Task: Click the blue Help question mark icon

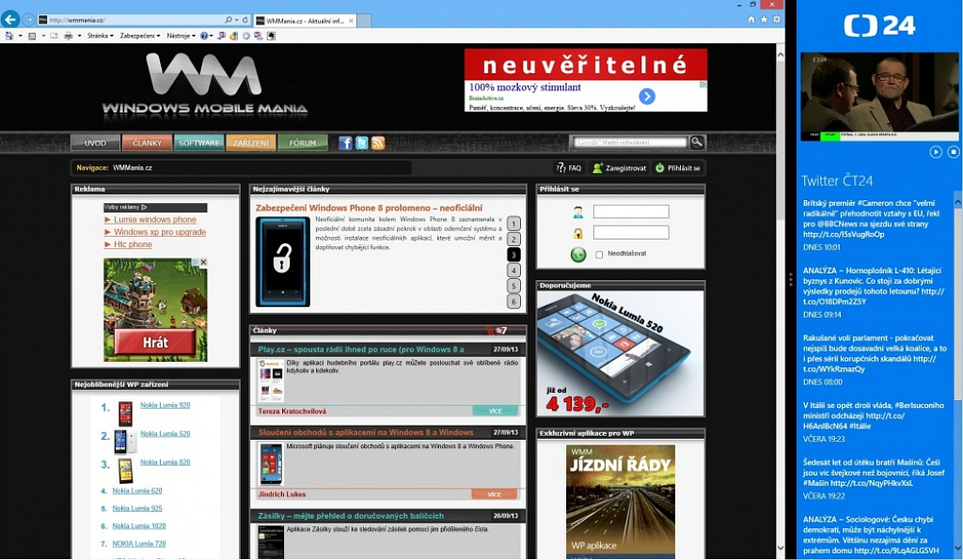Action: pos(204,36)
